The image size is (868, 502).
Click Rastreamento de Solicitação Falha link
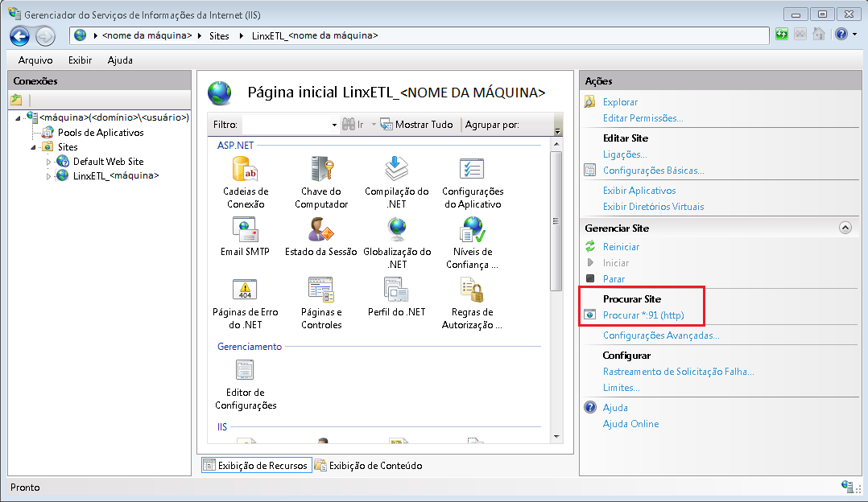(x=678, y=372)
